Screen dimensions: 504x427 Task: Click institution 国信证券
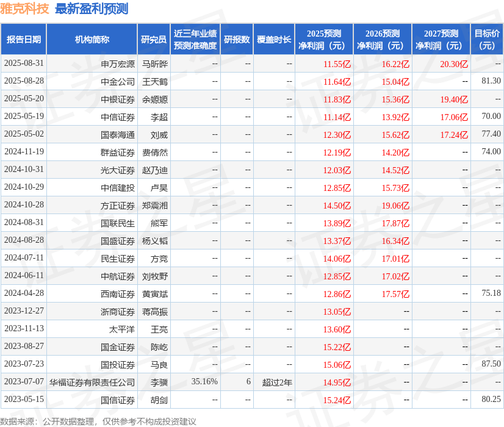pos(118,400)
